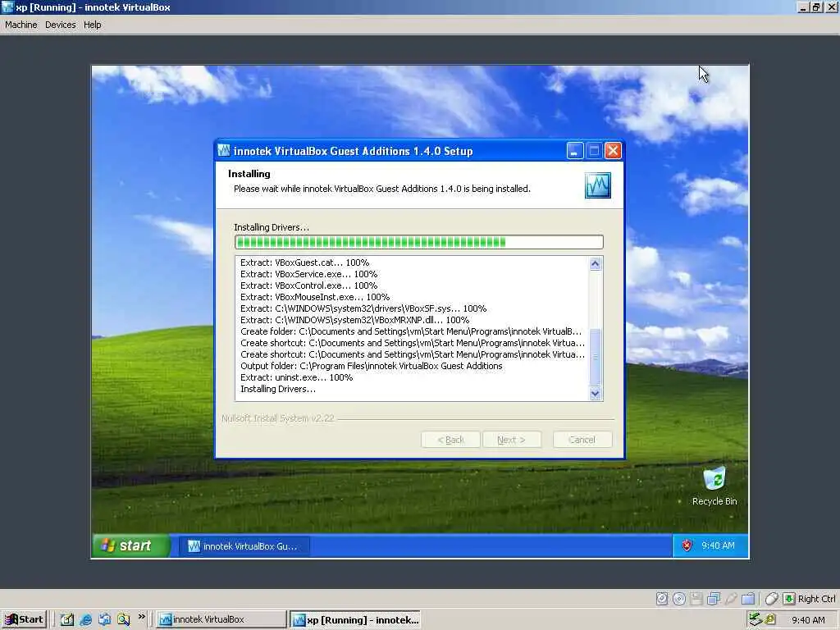The height and width of the screenshot is (630, 840).
Task: Click the USB devices status icon
Action: tap(731, 598)
